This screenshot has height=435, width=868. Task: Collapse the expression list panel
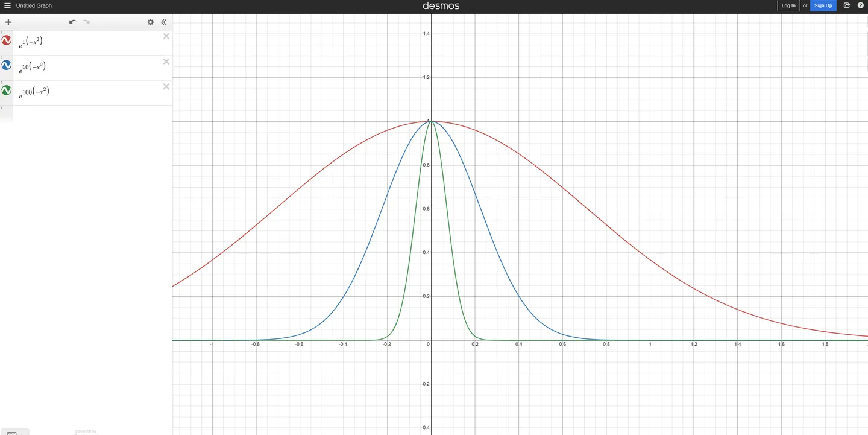[163, 22]
